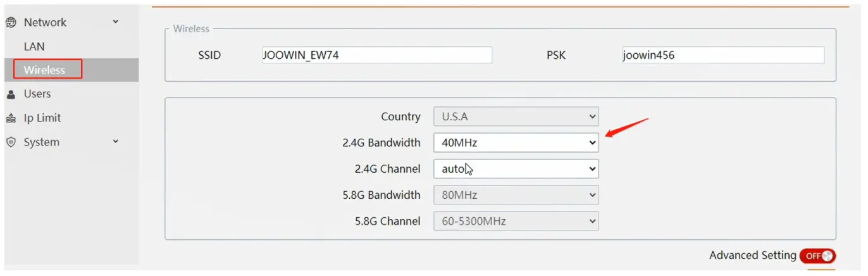The height and width of the screenshot is (276, 868).
Task: Click the SSID text field
Action: click(x=376, y=55)
